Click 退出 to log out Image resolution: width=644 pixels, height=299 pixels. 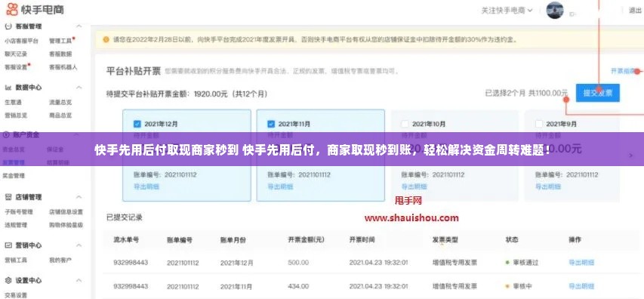pos(635,11)
